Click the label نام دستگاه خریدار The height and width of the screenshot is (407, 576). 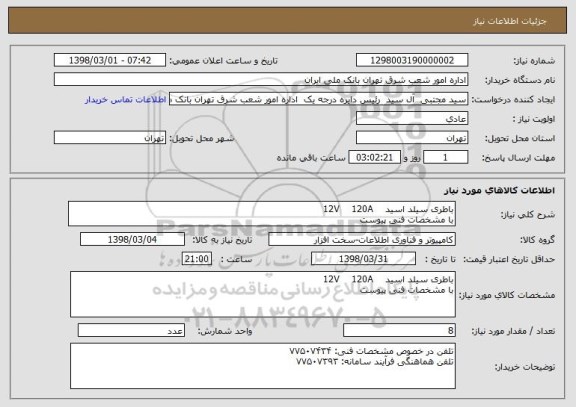pyautogui.click(x=520, y=80)
